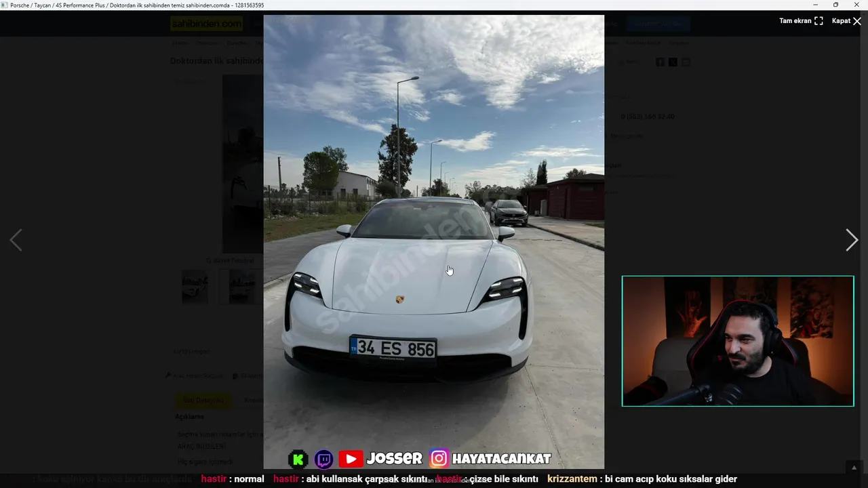868x488 pixels.
Task: Click the Twitch logo in overlay
Action: [324, 459]
